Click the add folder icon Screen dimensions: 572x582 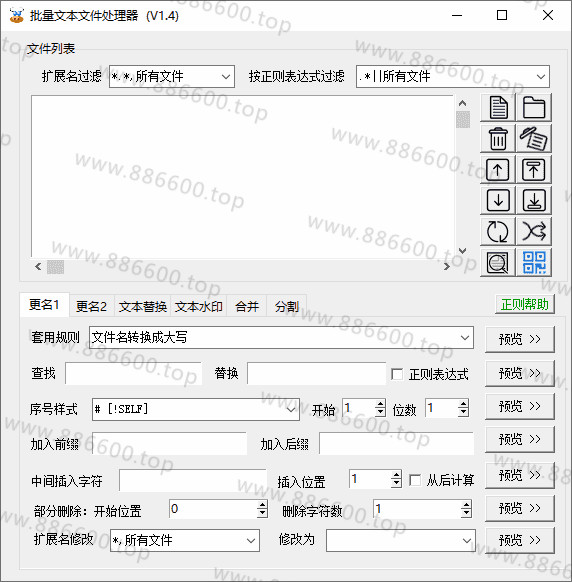[534, 108]
